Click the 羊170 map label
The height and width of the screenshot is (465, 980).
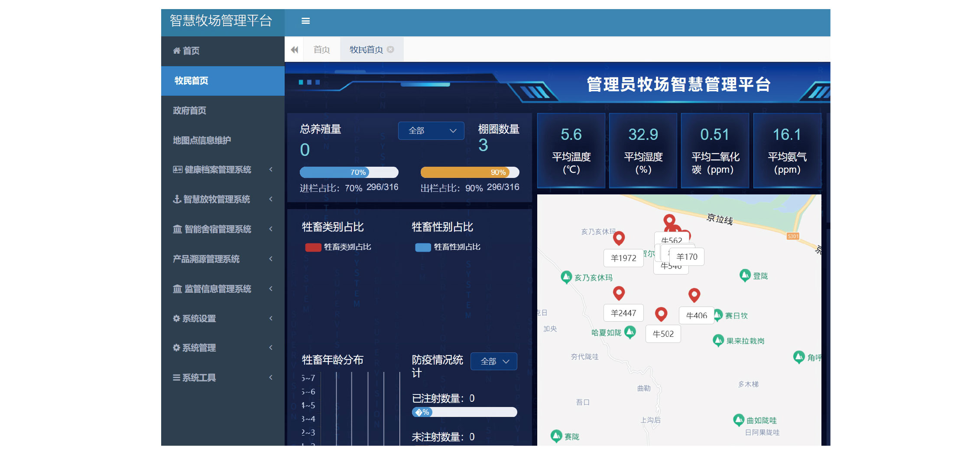(x=687, y=257)
